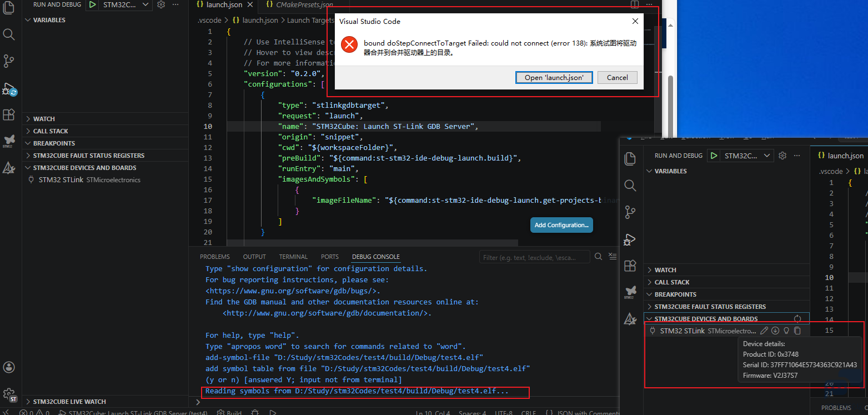Click the pencil edit icon for STM32 STLink

pyautogui.click(x=764, y=331)
